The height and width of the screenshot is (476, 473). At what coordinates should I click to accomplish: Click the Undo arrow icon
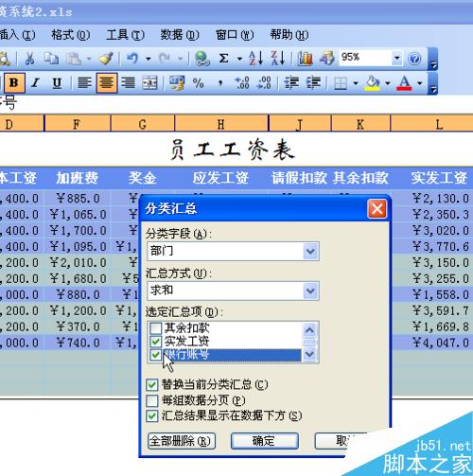tap(132, 59)
